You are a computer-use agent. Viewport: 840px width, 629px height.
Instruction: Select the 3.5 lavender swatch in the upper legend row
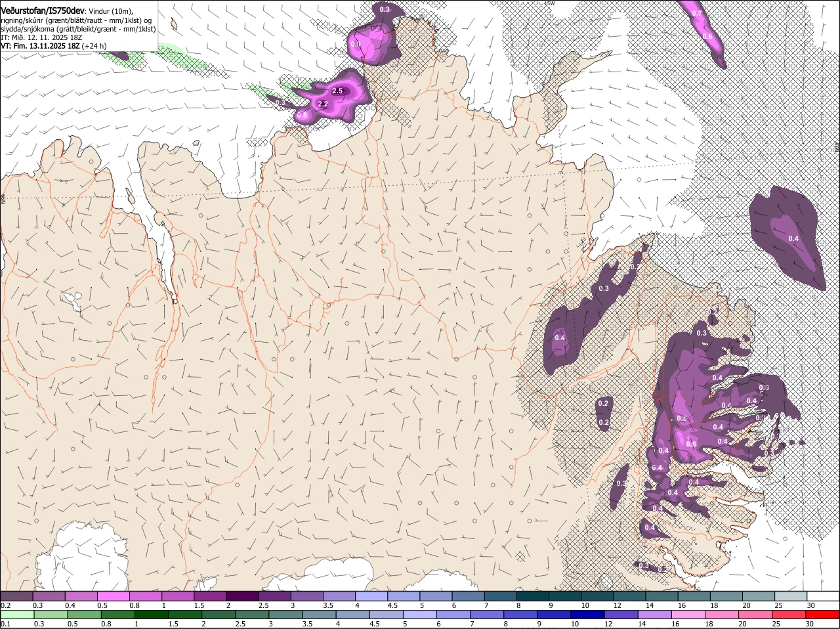tap(339, 596)
